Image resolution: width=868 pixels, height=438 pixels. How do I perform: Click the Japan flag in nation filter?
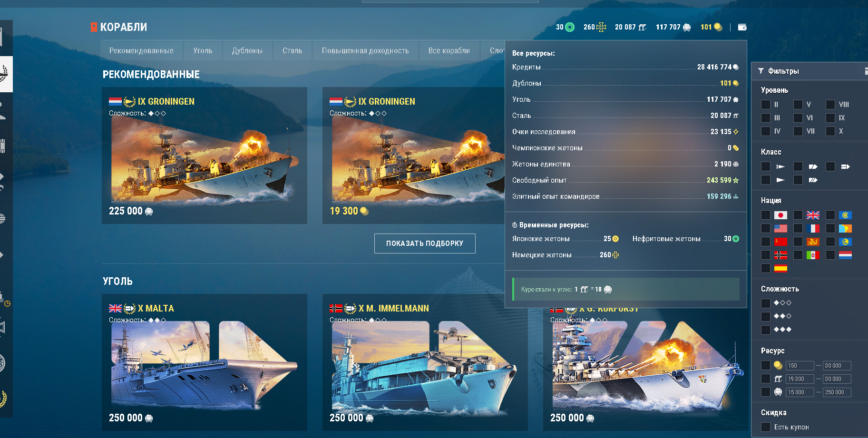780,215
